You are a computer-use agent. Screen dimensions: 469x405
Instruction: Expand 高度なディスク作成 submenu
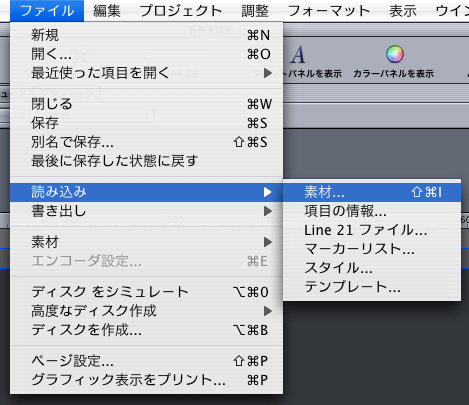click(147, 311)
